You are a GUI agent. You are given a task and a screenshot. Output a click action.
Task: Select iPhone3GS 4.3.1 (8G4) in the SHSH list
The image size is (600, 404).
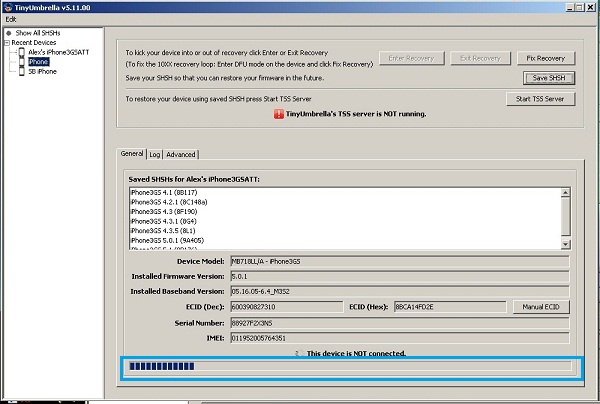tap(164, 221)
